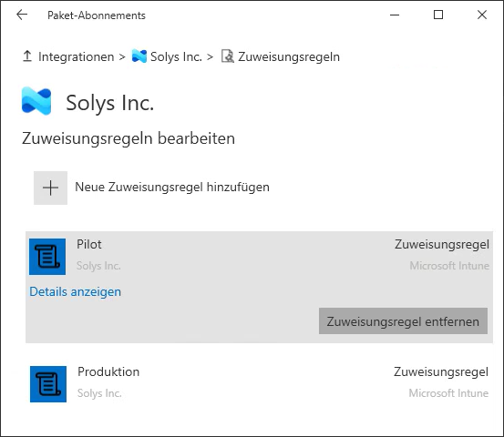Minimize the Paket-Abonnements window
This screenshot has height=437, width=504.
coord(395,15)
